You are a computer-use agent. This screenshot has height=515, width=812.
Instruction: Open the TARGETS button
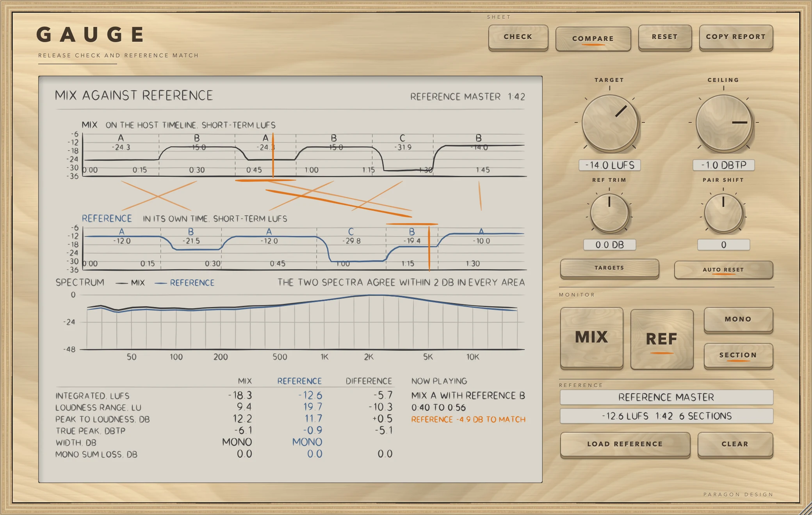(609, 268)
